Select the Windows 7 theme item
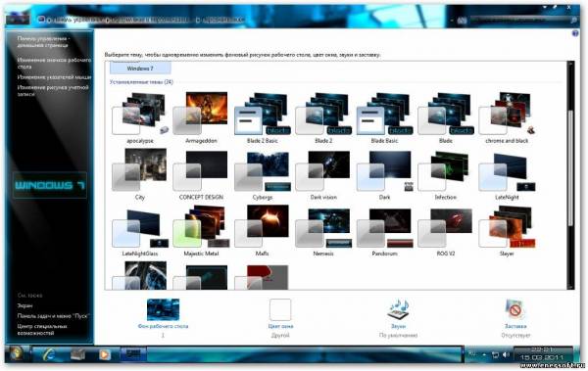Image resolution: width=588 pixels, height=371 pixels. click(140, 69)
